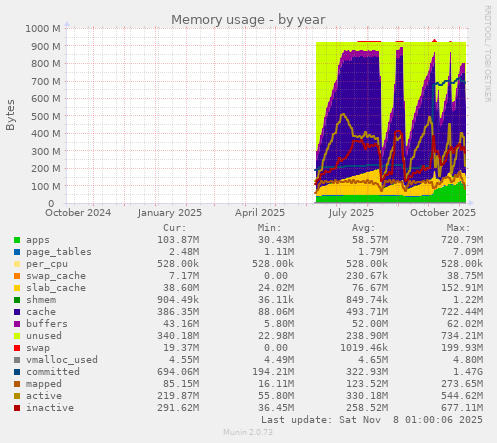
Task: Click the 'Bytes' y-axis label
Action: (x=10, y=115)
